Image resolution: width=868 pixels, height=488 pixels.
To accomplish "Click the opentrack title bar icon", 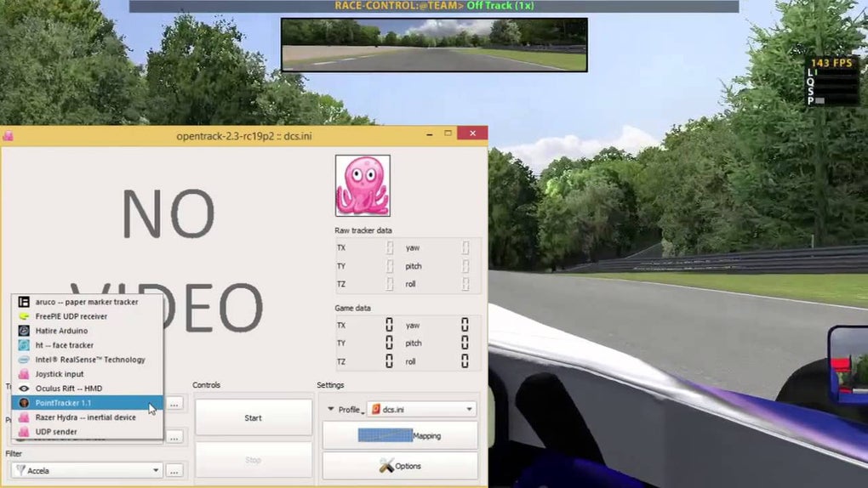I will 8,135.
